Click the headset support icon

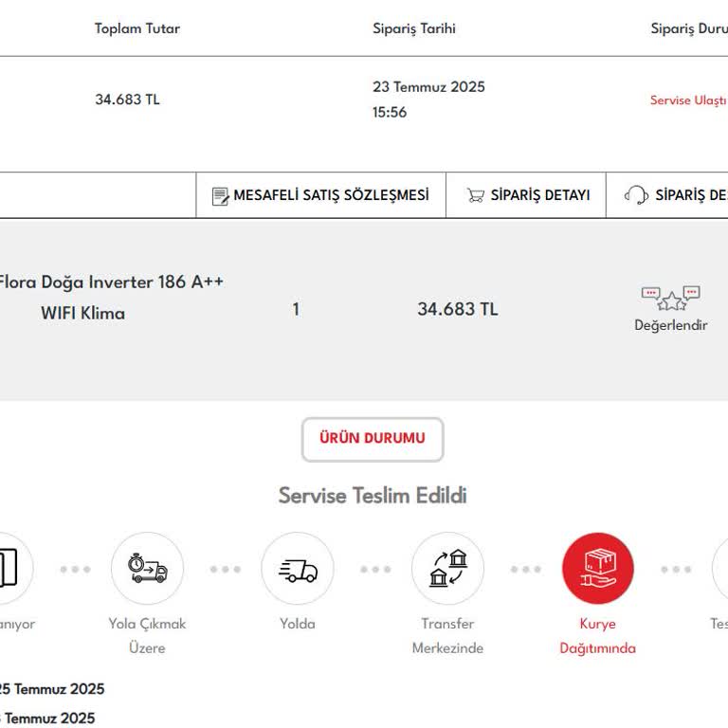(636, 195)
